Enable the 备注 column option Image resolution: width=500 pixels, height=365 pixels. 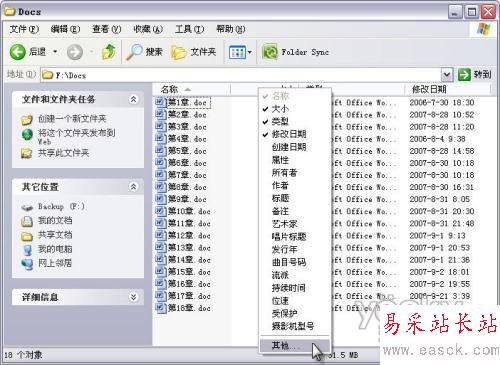coord(295,211)
